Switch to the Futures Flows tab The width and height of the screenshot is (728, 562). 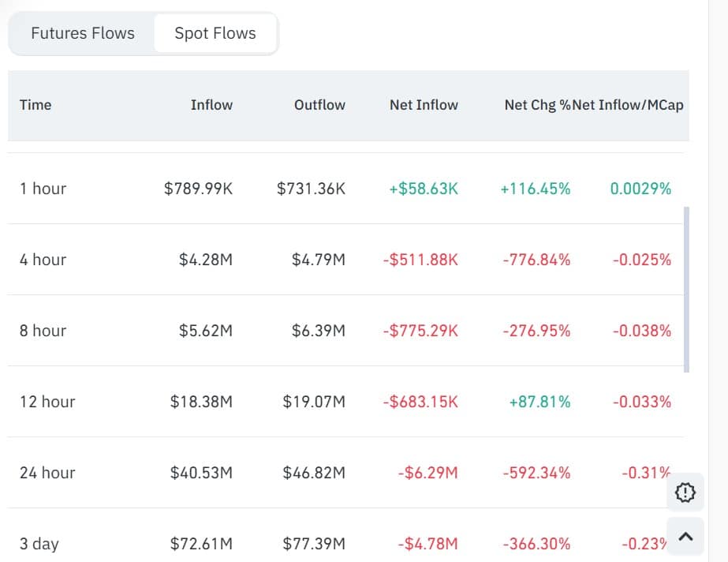coord(82,33)
